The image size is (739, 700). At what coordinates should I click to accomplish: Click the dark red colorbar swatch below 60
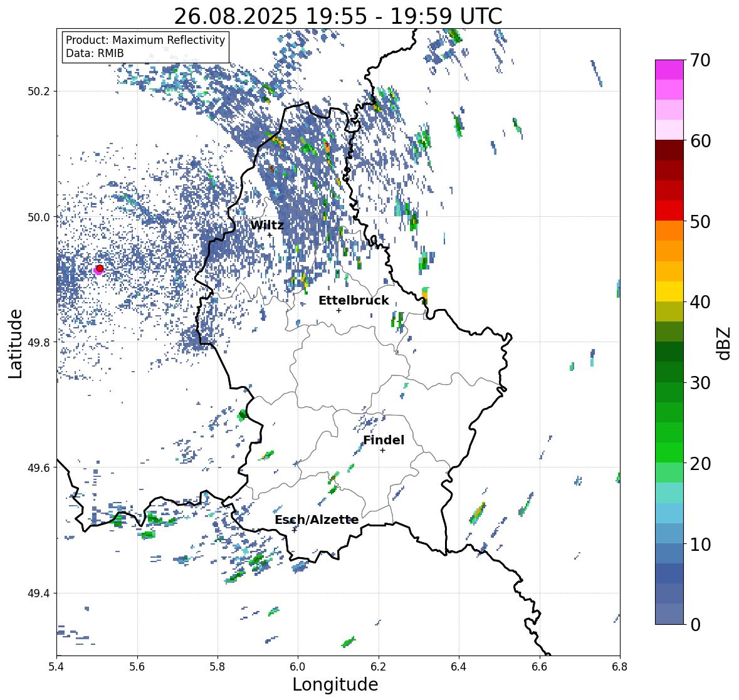(x=669, y=150)
